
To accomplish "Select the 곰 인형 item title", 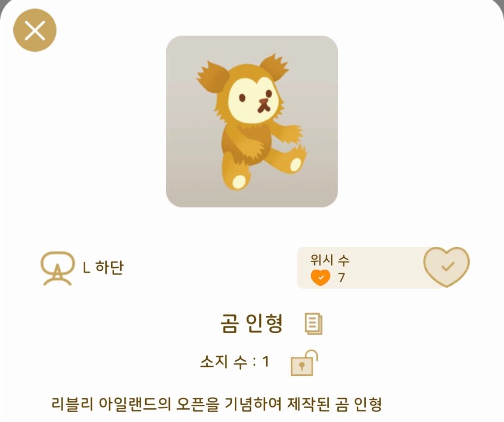I will pos(252,323).
